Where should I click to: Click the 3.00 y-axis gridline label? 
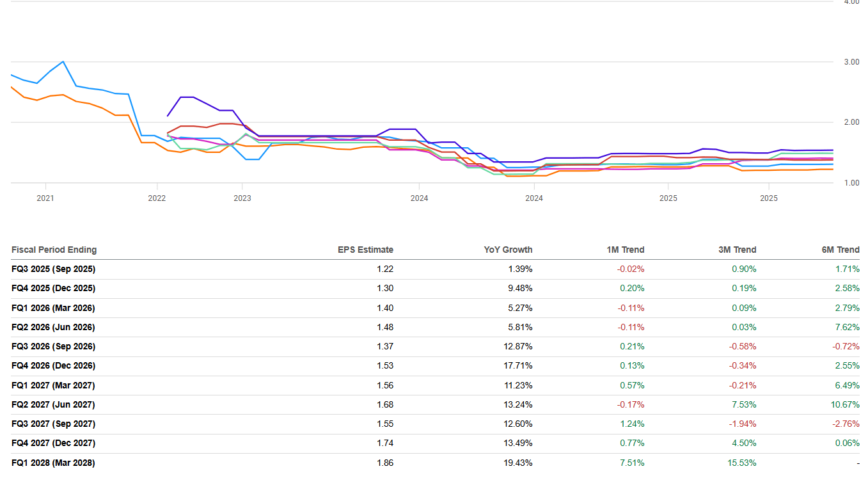(x=850, y=62)
